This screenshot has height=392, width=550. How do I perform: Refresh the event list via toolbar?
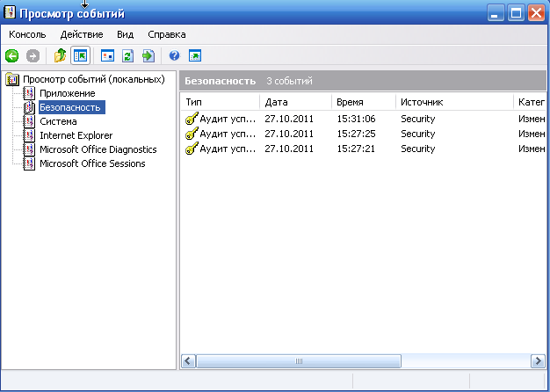(x=127, y=55)
